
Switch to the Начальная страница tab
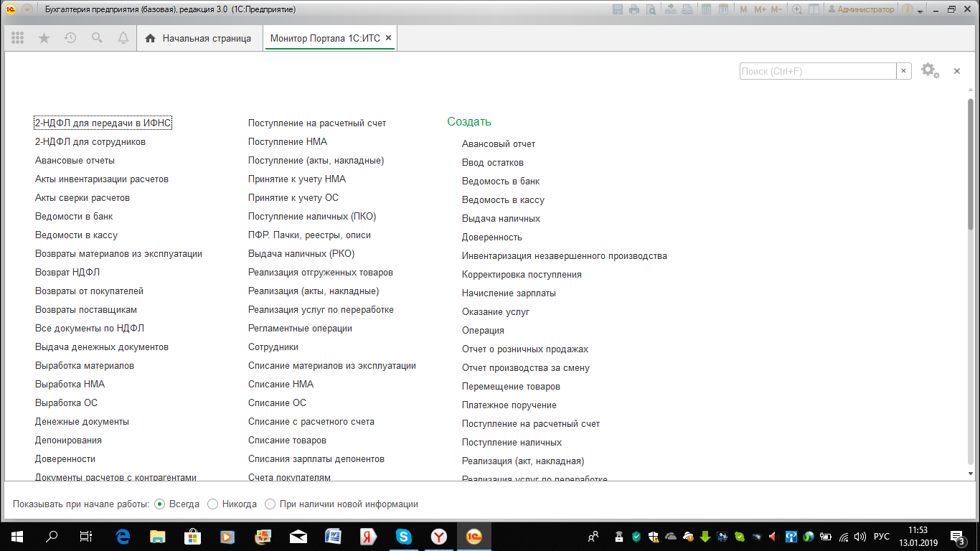tap(199, 38)
